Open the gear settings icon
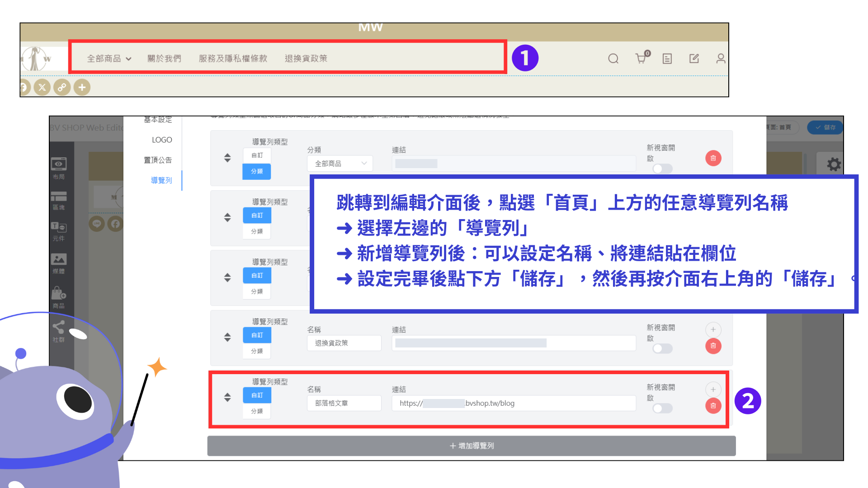Viewport: 868px width, 488px height. click(834, 164)
